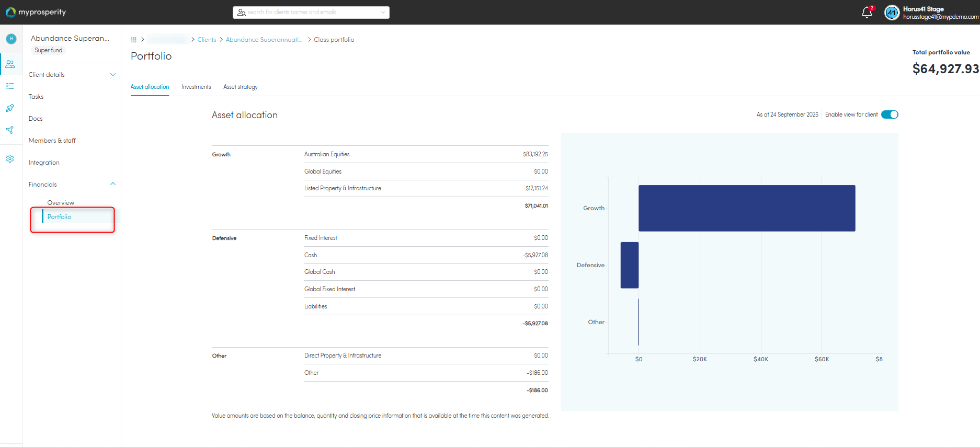This screenshot has height=448, width=980.
Task: Switch to the Investments tab
Action: [x=196, y=87]
